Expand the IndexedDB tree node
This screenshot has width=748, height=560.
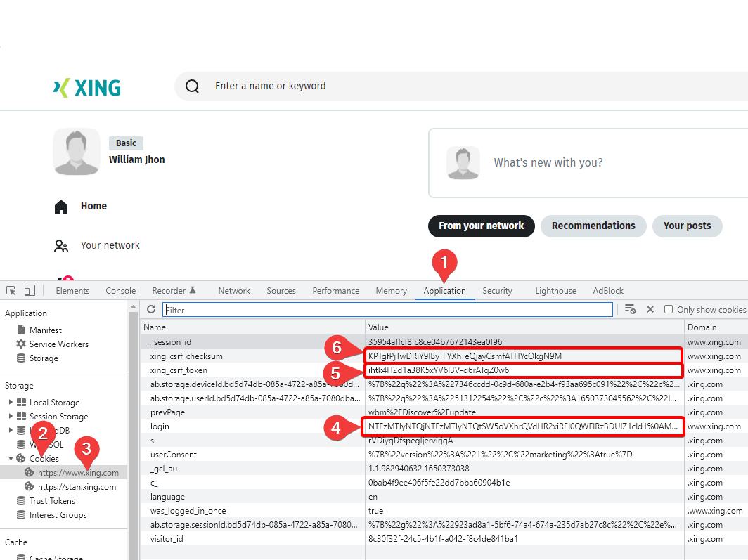click(x=11, y=430)
